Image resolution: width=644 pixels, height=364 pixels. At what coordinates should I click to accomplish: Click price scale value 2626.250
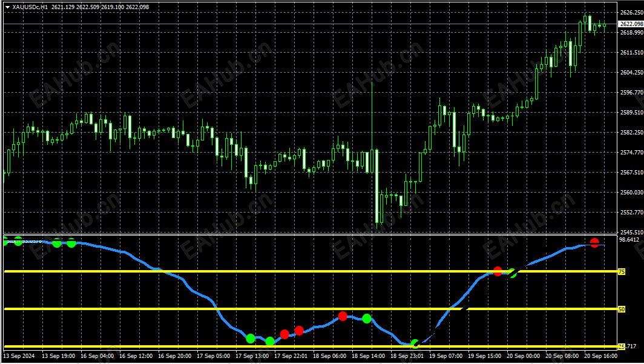[x=632, y=12]
